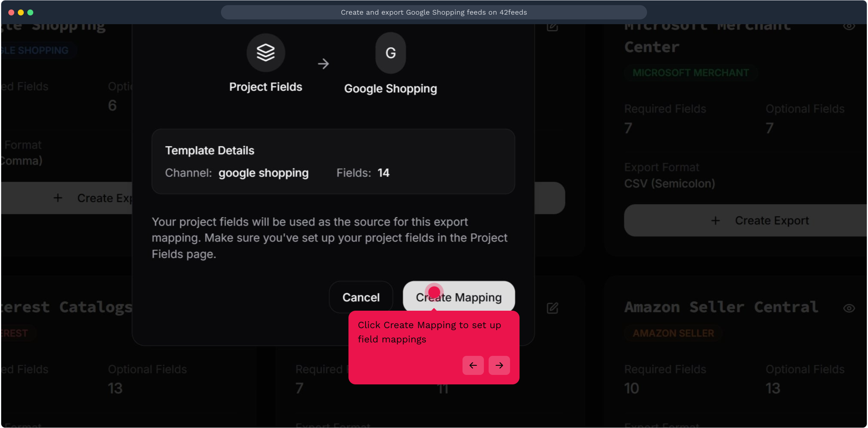Click the MICROSOFT MERCHANT tag badge

tap(691, 73)
